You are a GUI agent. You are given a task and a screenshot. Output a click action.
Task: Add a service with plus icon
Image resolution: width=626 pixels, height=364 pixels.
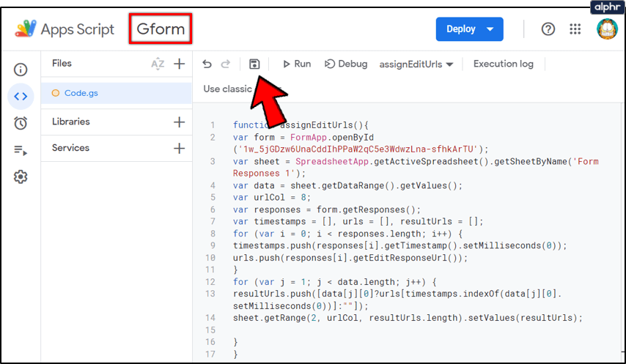coord(180,149)
